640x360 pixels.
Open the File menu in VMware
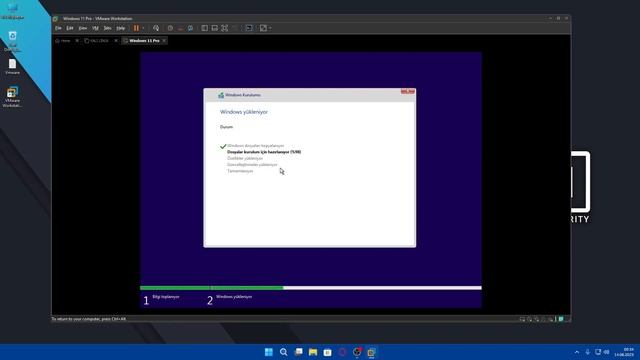[x=58, y=28]
